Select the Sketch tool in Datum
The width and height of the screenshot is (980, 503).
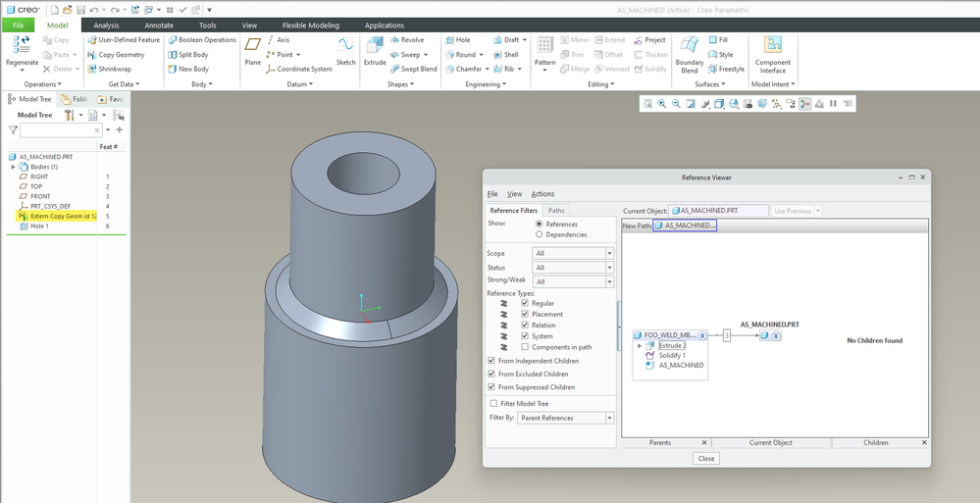pyautogui.click(x=345, y=47)
